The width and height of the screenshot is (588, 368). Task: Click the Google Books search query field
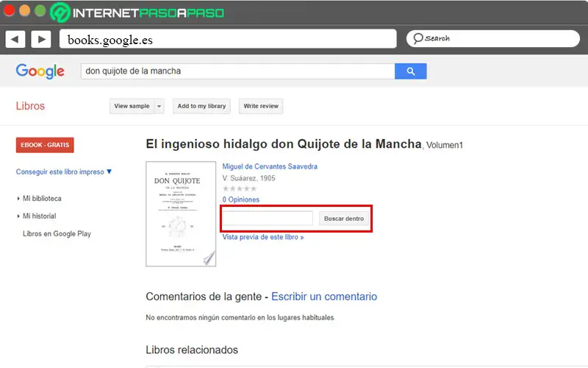click(x=237, y=71)
